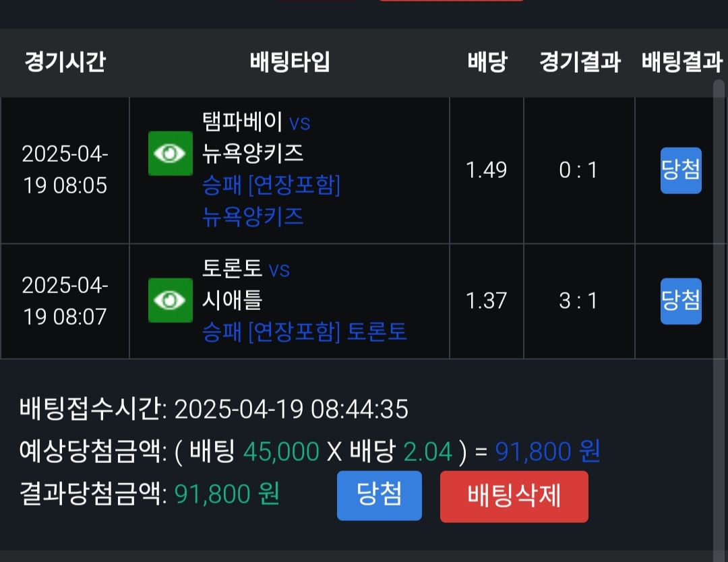Select the 3 : 1 game result
This screenshot has height=562, width=728.
(x=578, y=301)
